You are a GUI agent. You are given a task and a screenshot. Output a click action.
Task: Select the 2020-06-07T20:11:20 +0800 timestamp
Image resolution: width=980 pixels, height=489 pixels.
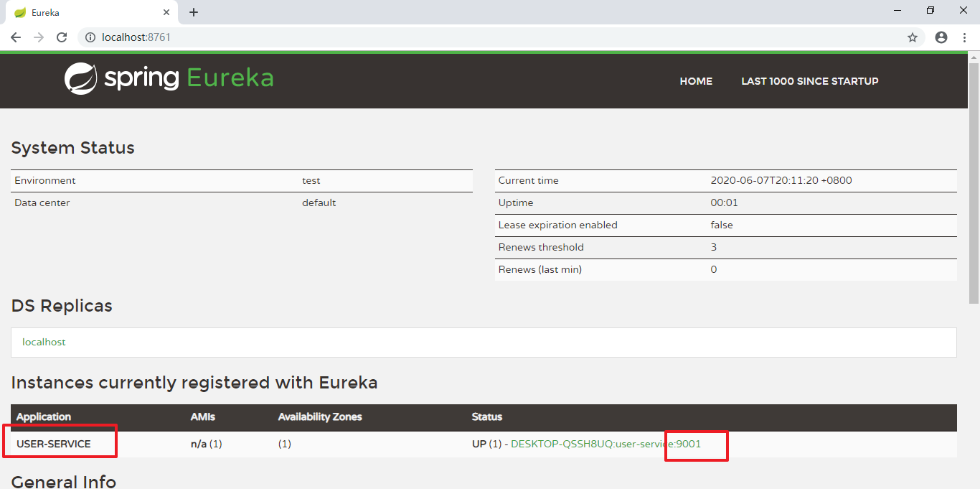click(781, 180)
